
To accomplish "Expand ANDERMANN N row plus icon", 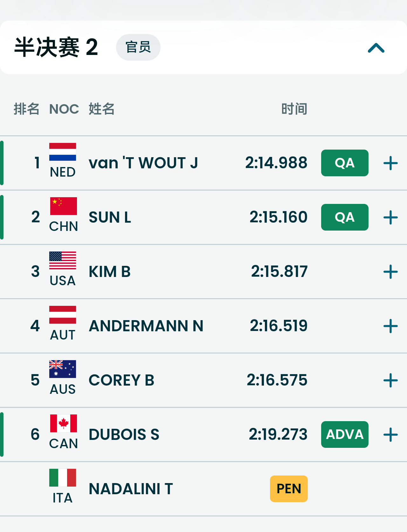I will (x=390, y=326).
